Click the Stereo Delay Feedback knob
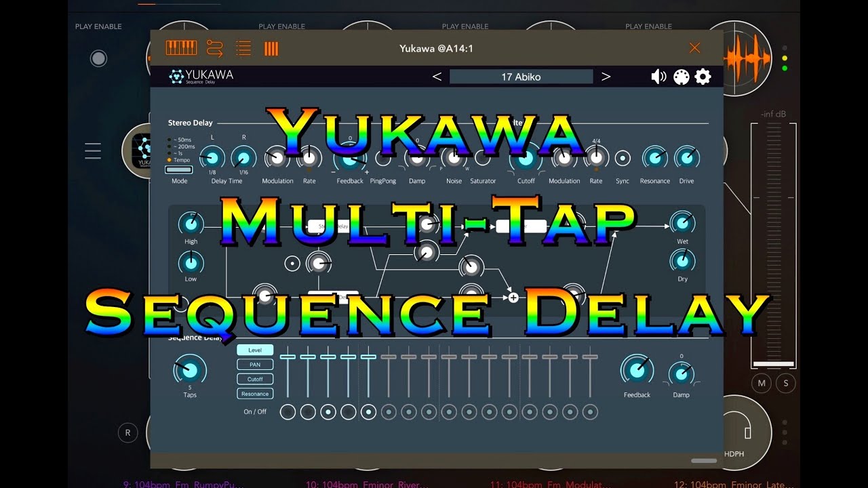Viewport: 868px width, 488px height. [x=349, y=160]
